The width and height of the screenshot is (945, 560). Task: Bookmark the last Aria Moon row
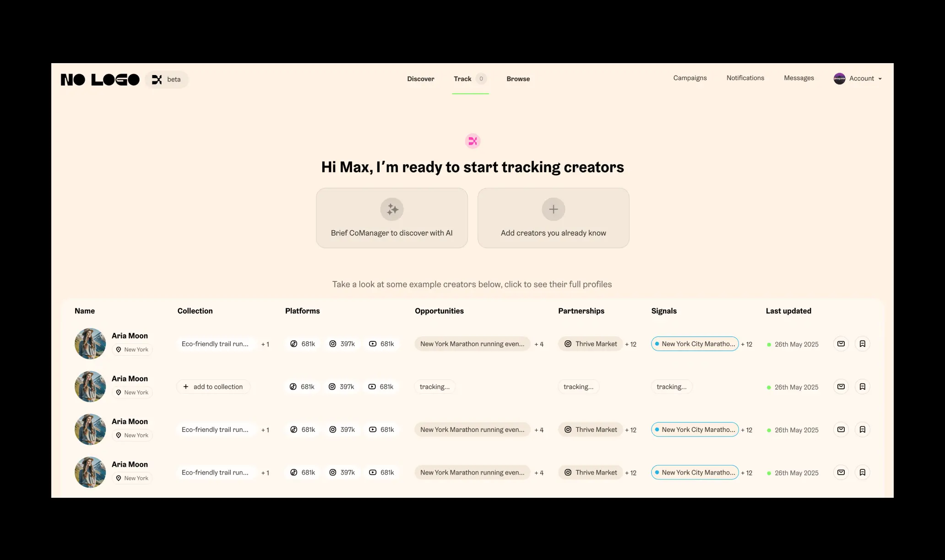862,472
